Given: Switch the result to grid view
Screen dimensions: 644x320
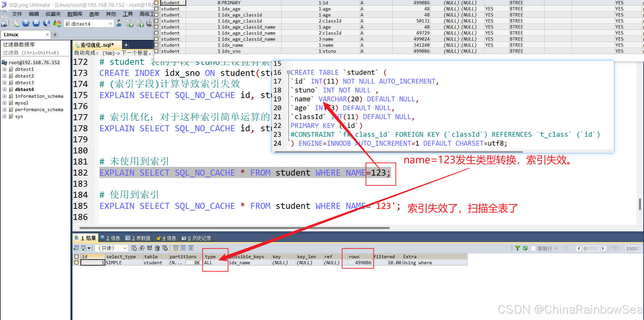Looking at the screenshot, I should pos(176,248).
